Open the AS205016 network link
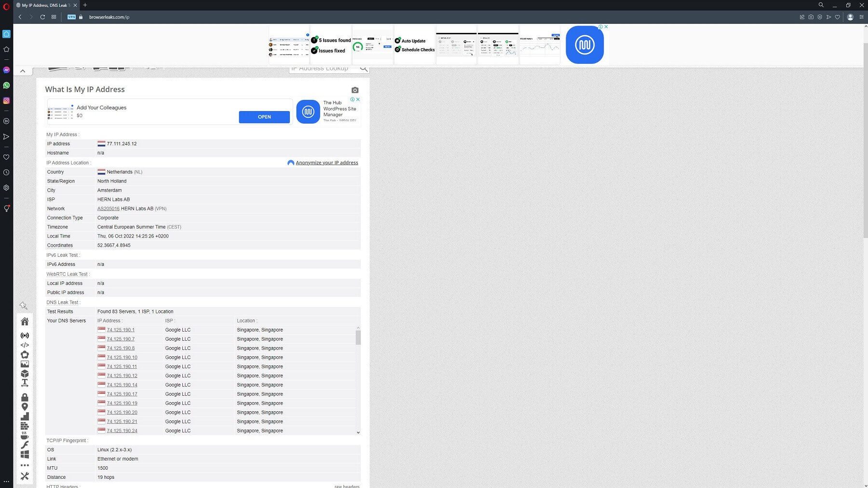 (x=108, y=209)
